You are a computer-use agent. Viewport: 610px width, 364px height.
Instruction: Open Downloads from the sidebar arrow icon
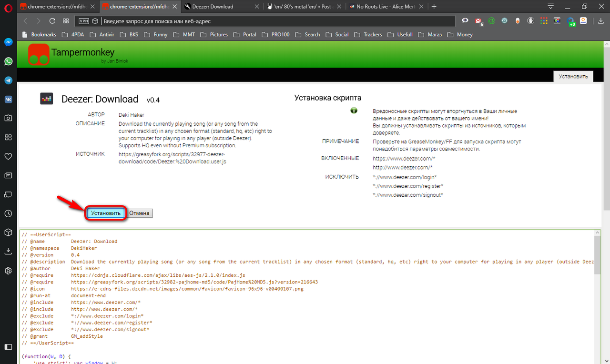point(8,251)
